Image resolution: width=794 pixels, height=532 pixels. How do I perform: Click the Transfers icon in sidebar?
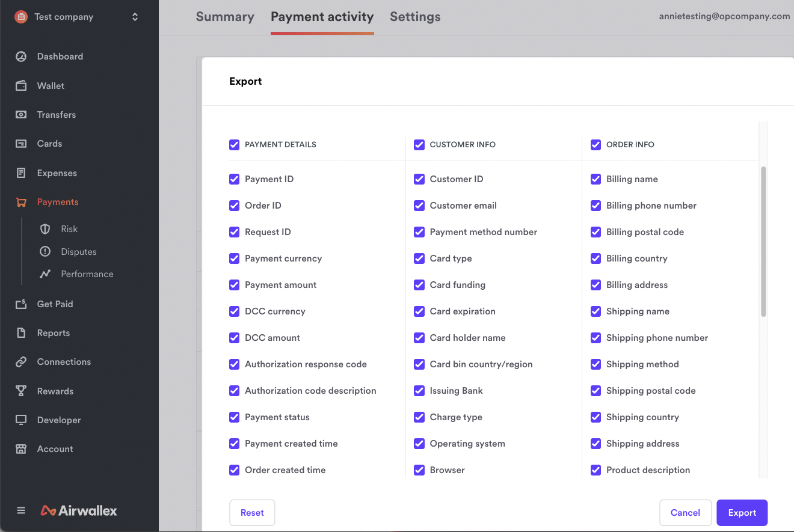[21, 115]
